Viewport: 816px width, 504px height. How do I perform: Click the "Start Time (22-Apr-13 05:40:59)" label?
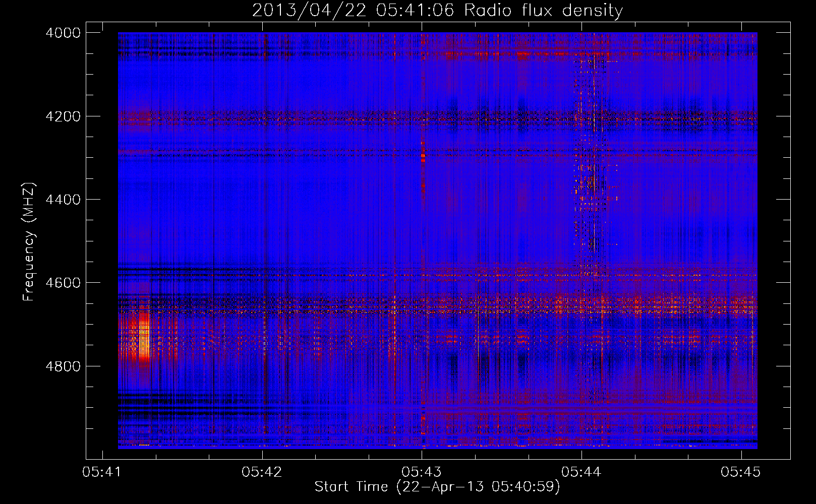[x=437, y=487]
